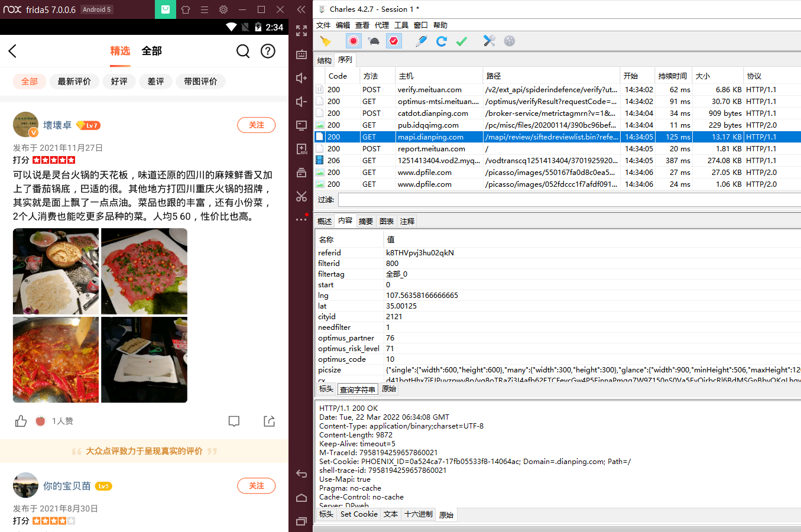The height and width of the screenshot is (532, 801).
Task: Click Nox scissors screenshot icon in sidebar
Action: (x=301, y=196)
